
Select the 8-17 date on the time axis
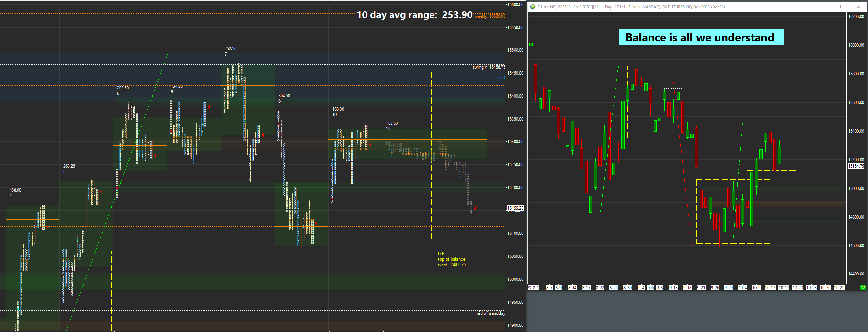click(586, 288)
